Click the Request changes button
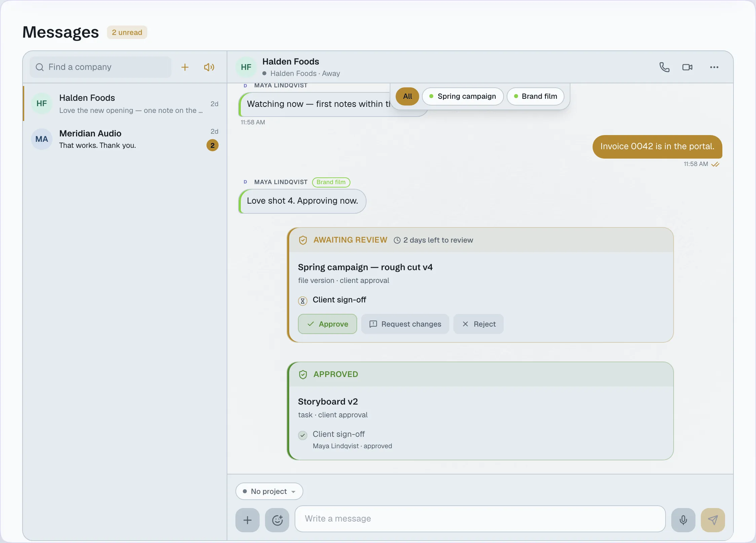 pos(405,324)
